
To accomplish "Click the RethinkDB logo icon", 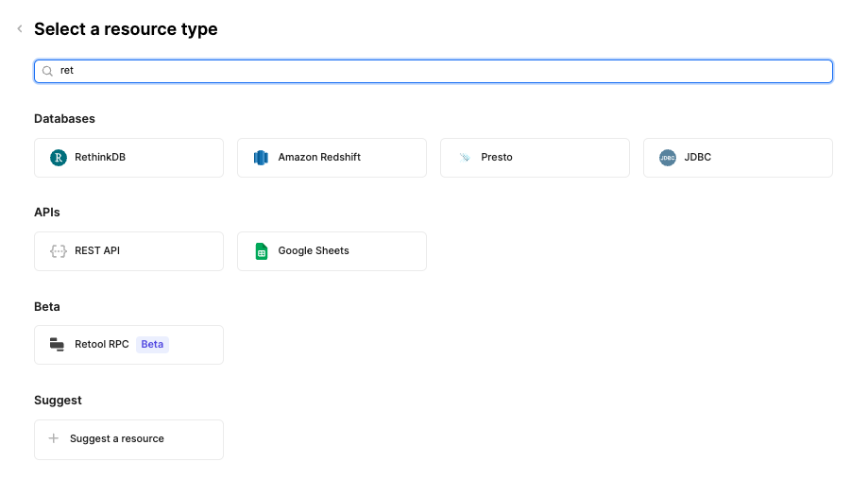I will pos(59,158).
